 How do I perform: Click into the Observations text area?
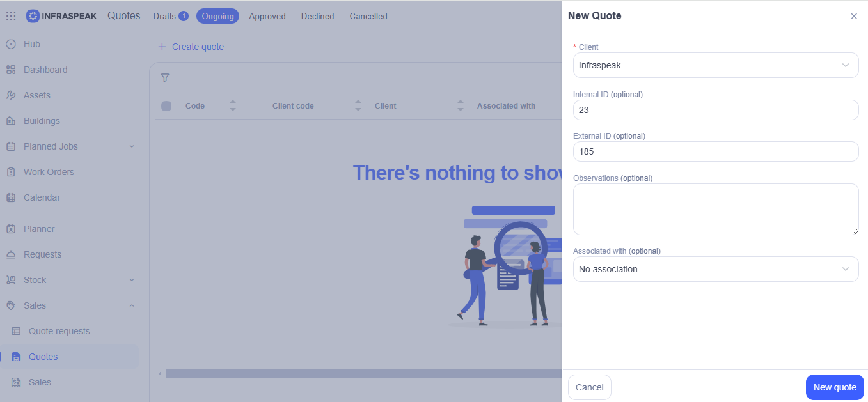click(x=716, y=209)
